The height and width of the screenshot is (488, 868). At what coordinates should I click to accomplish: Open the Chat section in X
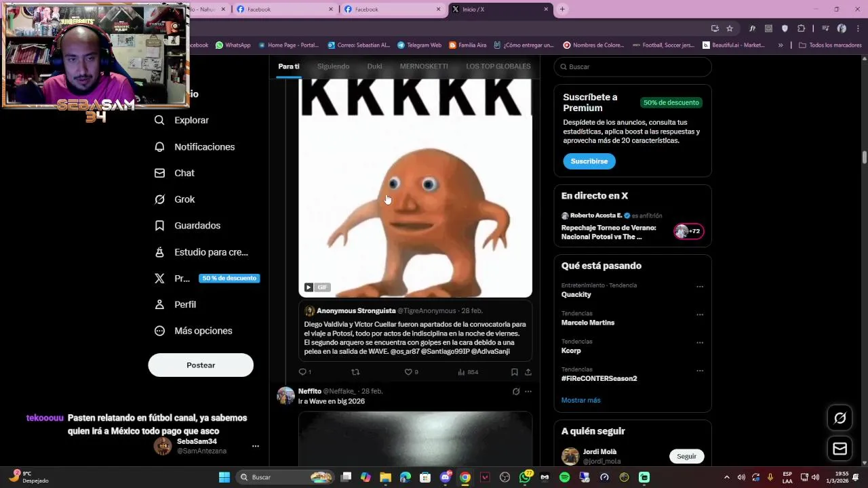pyautogui.click(x=175, y=173)
